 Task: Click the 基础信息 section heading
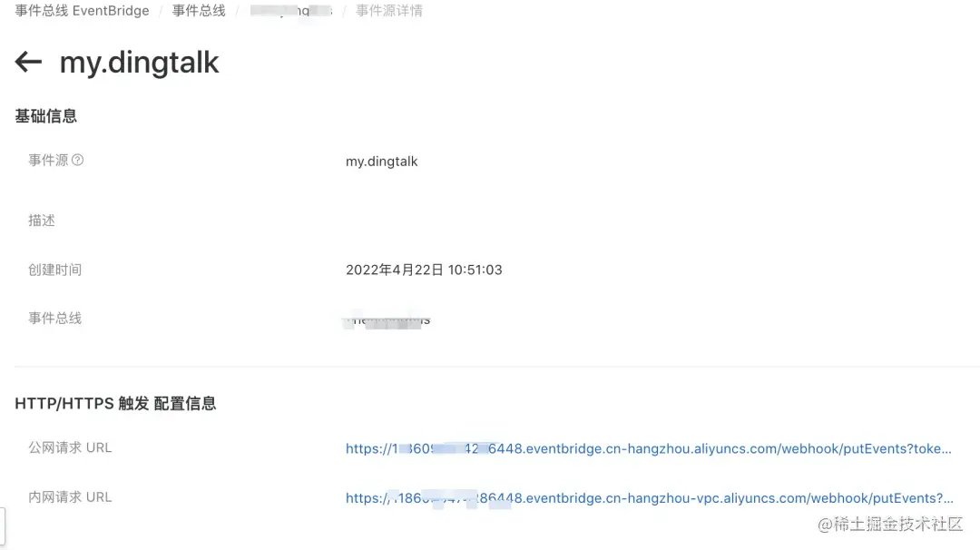pos(45,116)
